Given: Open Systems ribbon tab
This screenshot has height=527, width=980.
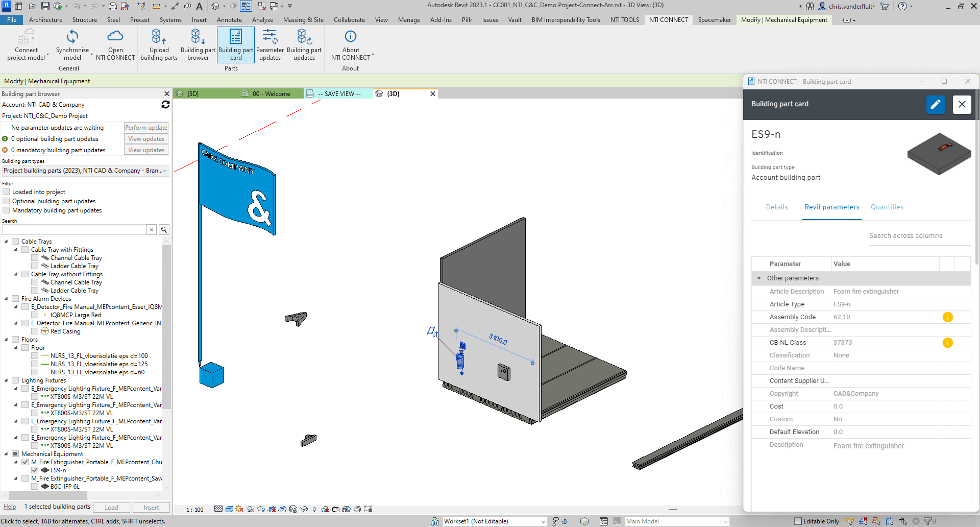Looking at the screenshot, I should (x=170, y=20).
